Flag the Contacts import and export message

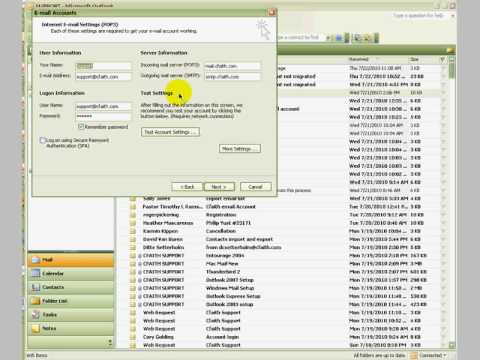coord(443,239)
